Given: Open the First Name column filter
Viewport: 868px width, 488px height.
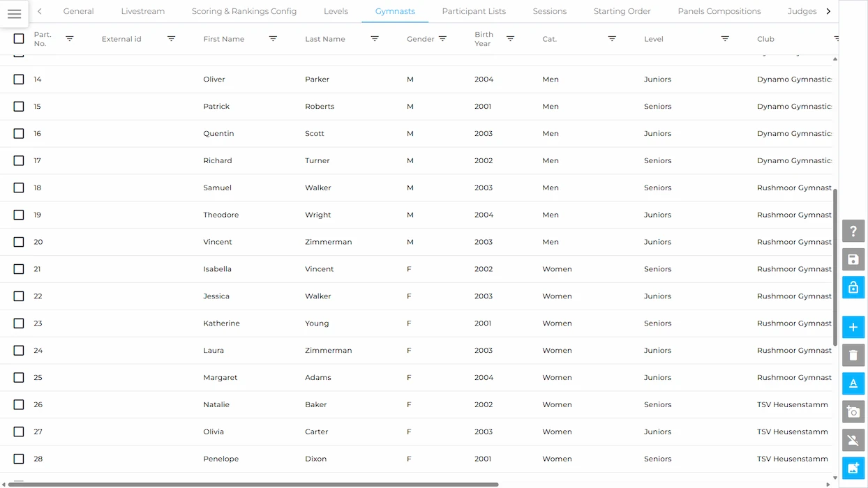Looking at the screenshot, I should click(x=273, y=39).
